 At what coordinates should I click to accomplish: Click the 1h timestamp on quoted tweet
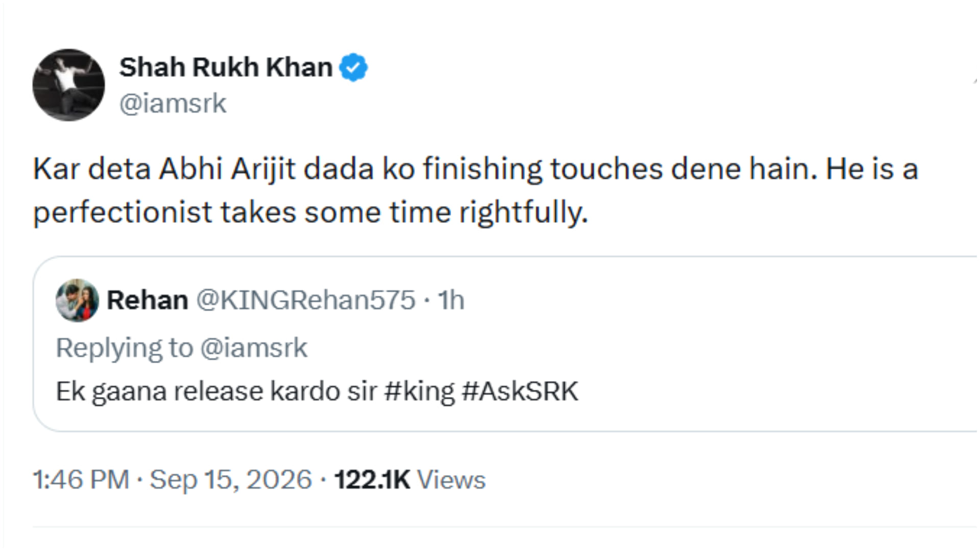451,300
